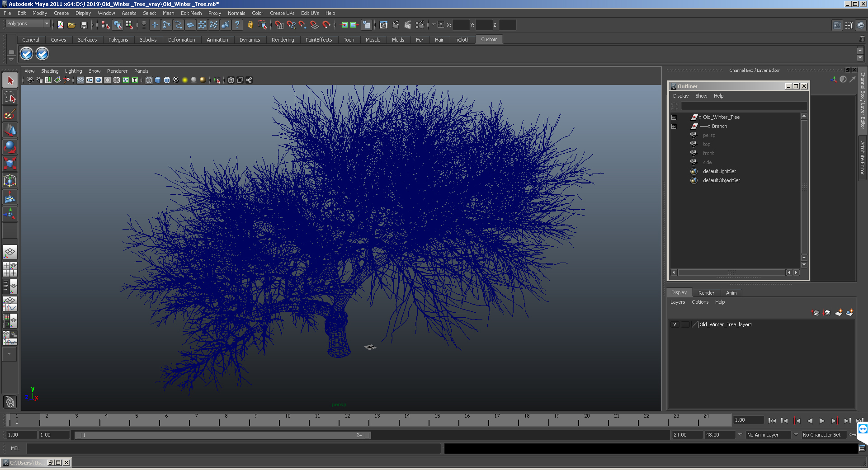Click the IPR render icon
Image resolution: width=868 pixels, height=470 pixels.
click(x=408, y=25)
